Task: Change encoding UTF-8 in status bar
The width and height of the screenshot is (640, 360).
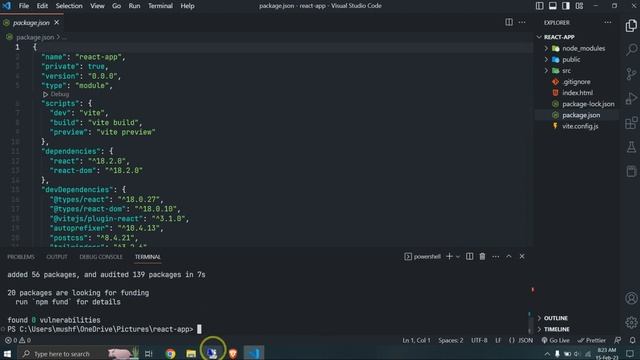Action: 479,340
